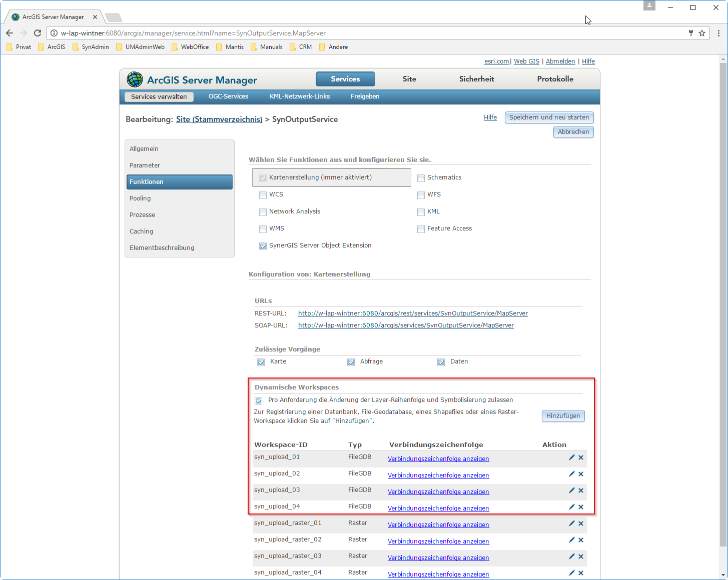Open the REST-URL link for SynOutputService
This screenshot has height=580, width=728.
point(413,313)
